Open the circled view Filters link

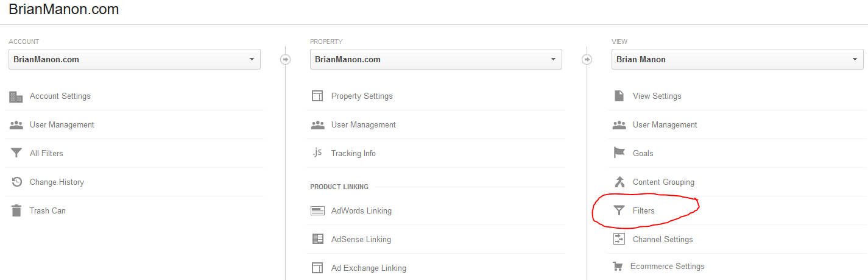[643, 210]
